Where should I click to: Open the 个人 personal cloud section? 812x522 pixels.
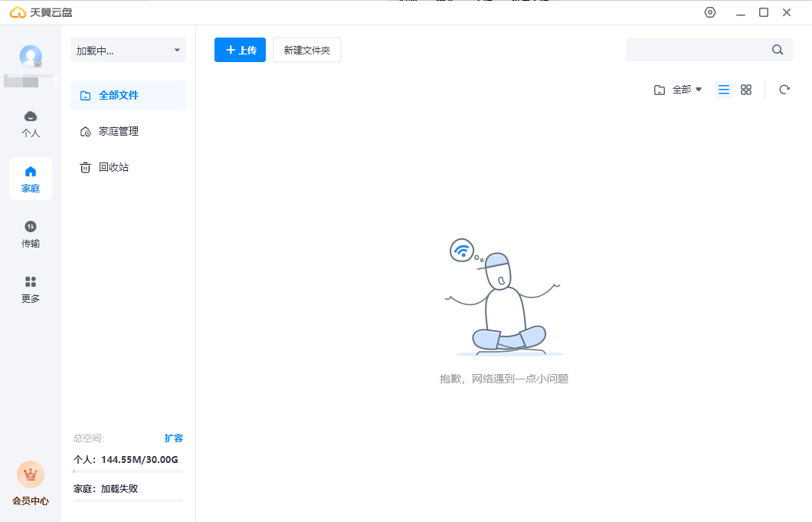31,124
